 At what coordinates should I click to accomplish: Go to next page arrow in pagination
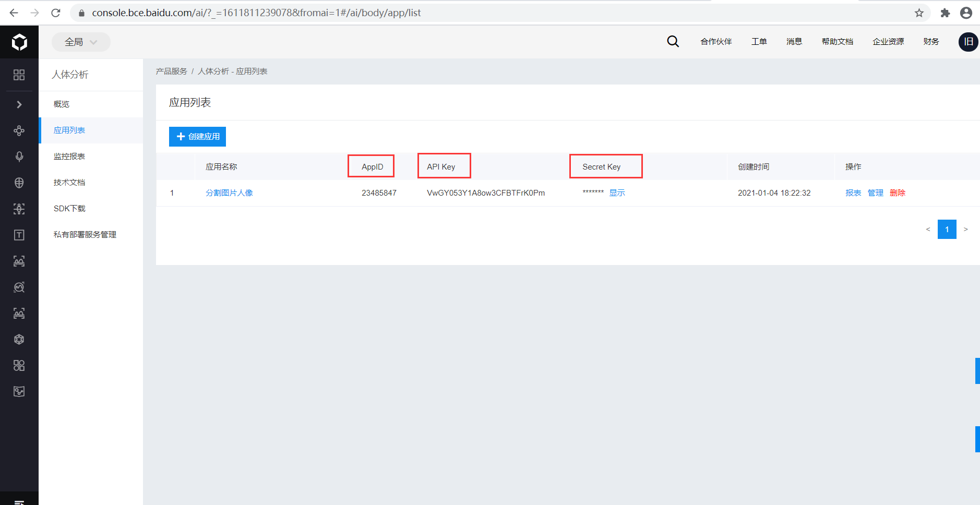pos(965,230)
